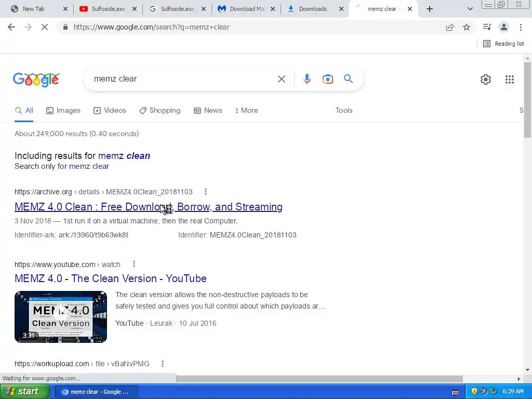Image resolution: width=532 pixels, height=399 pixels.
Task: Close the Sulfoxide.exe YouTube tab
Action: [135, 9]
